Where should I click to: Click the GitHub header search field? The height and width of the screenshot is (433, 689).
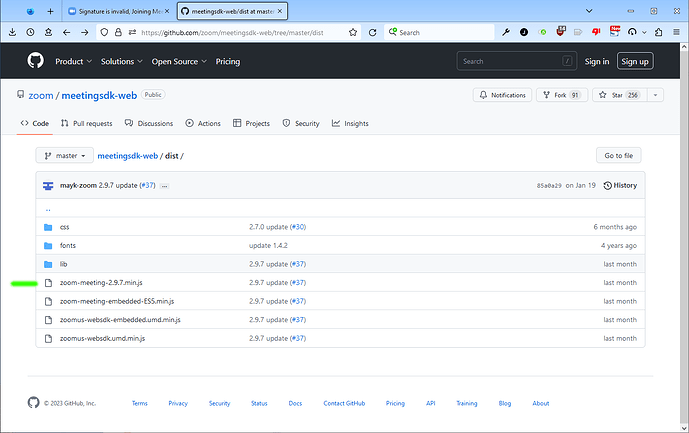(517, 61)
